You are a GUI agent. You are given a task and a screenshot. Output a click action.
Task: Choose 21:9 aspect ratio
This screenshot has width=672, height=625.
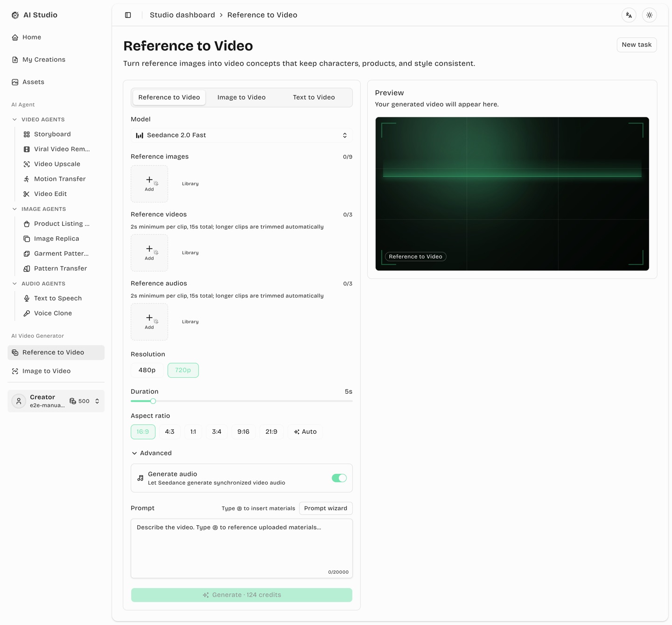[272, 432]
